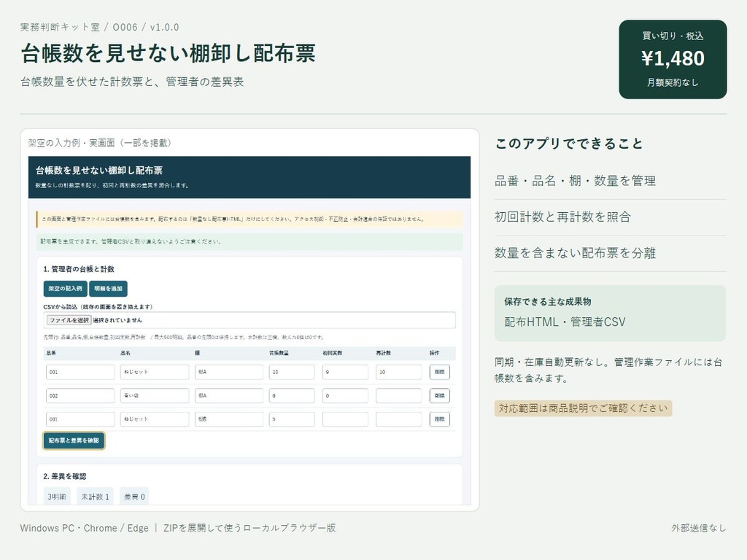This screenshot has height=560, width=747.
Task: Click 棚 field of the 002 row
Action: [228, 396]
